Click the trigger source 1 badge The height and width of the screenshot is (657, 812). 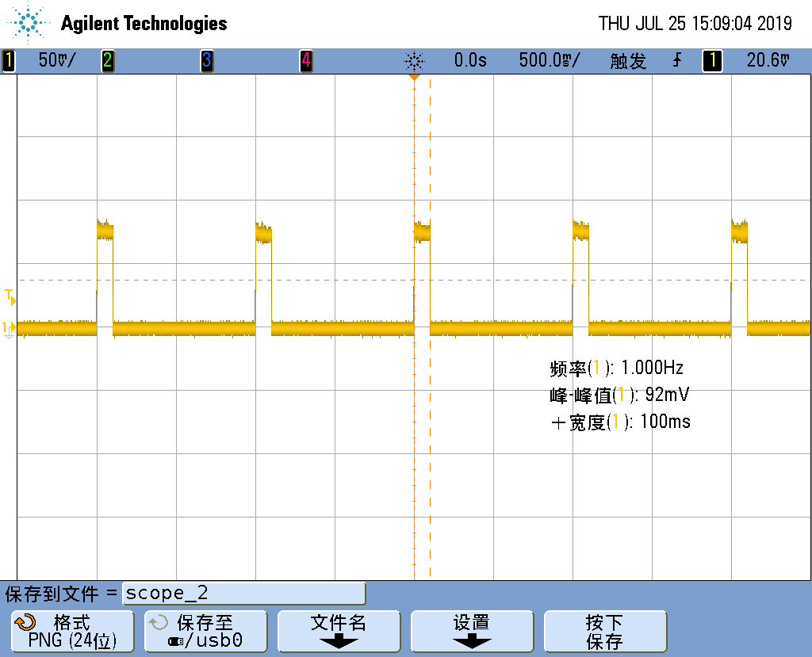coord(712,60)
